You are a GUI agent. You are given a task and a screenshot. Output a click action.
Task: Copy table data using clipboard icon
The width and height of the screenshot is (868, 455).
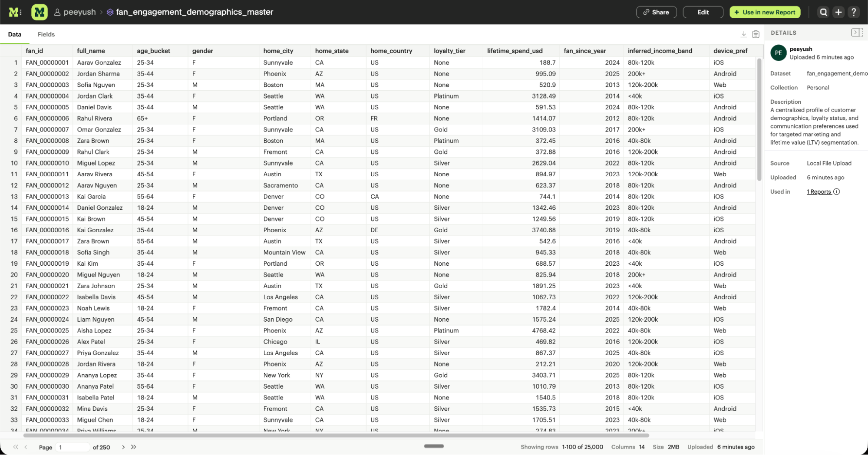click(756, 33)
